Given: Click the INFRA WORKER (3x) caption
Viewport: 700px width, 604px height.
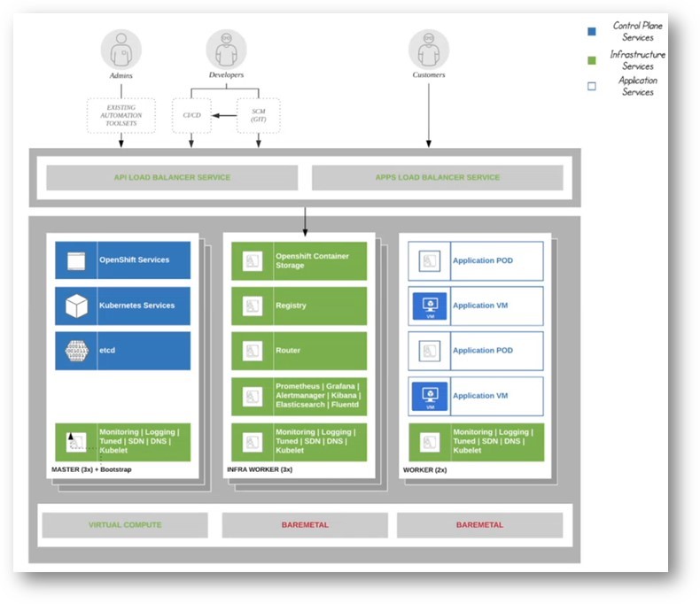Looking at the screenshot, I should click(260, 469).
